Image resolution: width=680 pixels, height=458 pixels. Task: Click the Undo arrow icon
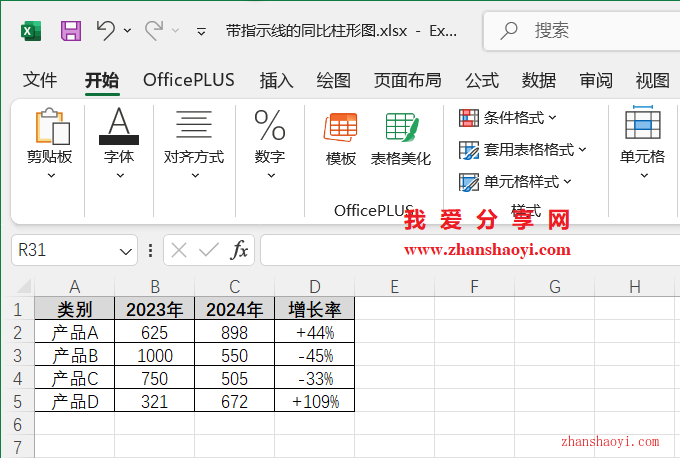tap(106, 31)
